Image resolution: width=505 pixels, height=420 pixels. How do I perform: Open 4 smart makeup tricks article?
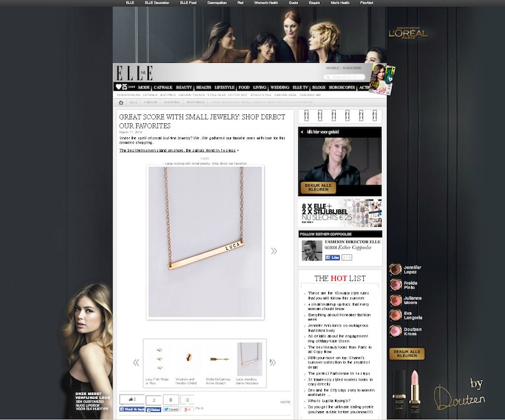(338, 306)
